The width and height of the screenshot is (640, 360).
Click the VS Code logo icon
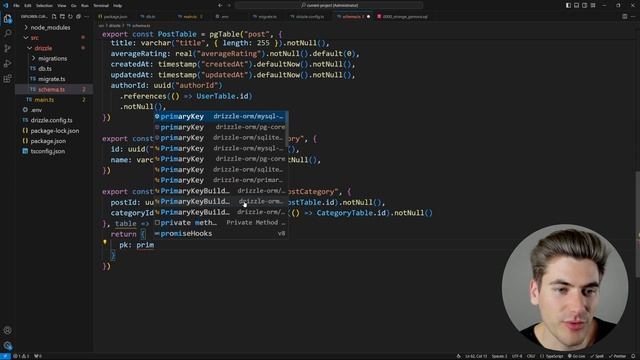click(5, 5)
